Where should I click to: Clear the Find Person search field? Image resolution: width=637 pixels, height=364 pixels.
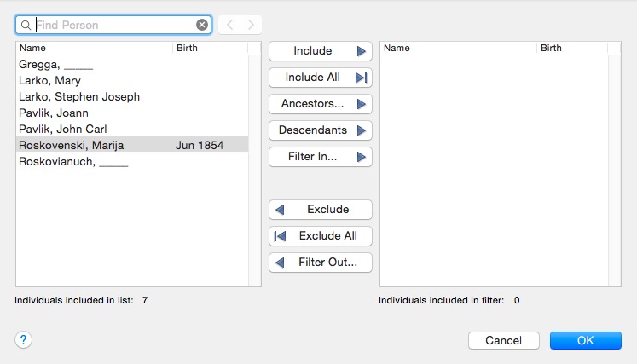click(202, 25)
